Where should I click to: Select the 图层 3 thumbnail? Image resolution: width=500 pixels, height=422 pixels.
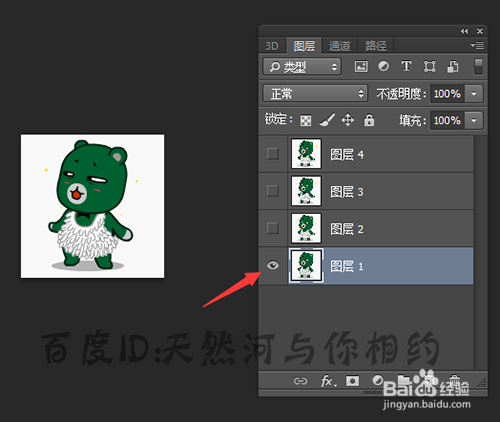(x=306, y=191)
